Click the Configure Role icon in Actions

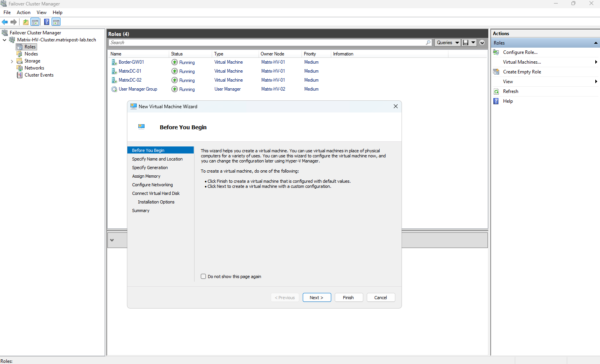[496, 52]
